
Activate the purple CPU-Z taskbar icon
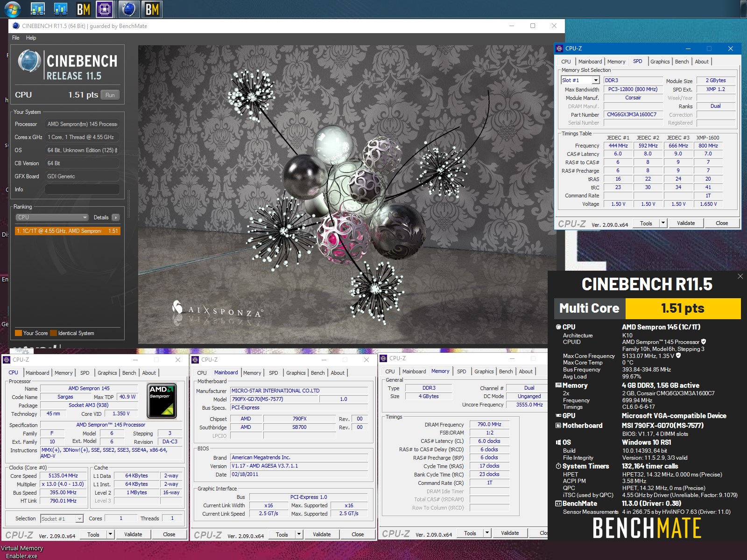coord(105,9)
